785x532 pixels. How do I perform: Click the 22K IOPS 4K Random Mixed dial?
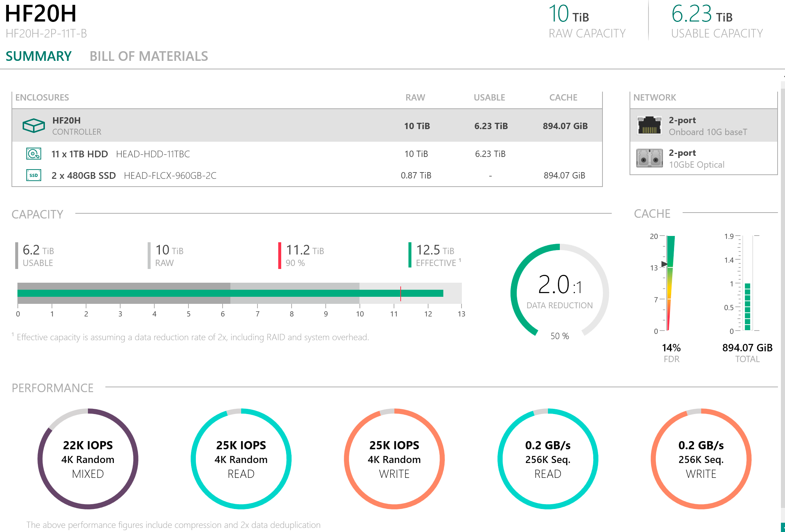[x=88, y=459]
